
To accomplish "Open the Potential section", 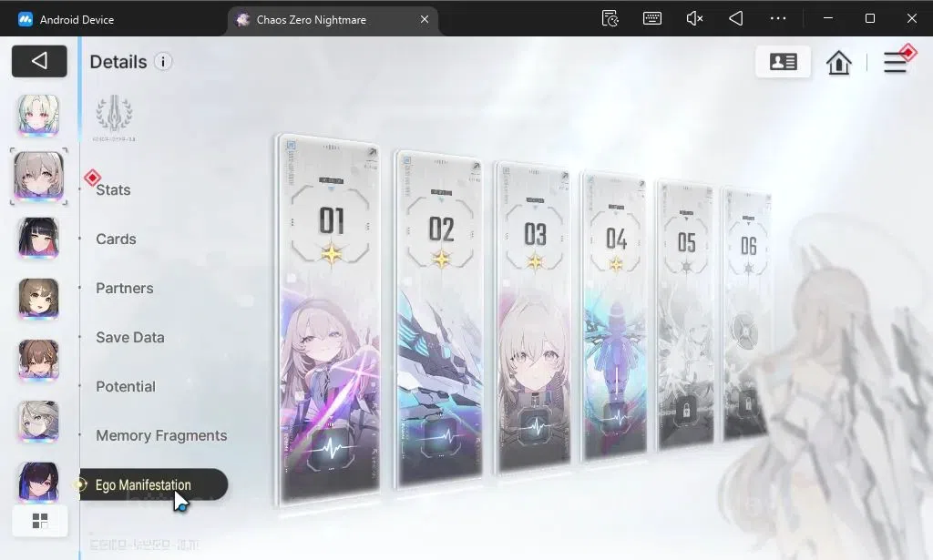I will [x=126, y=386].
